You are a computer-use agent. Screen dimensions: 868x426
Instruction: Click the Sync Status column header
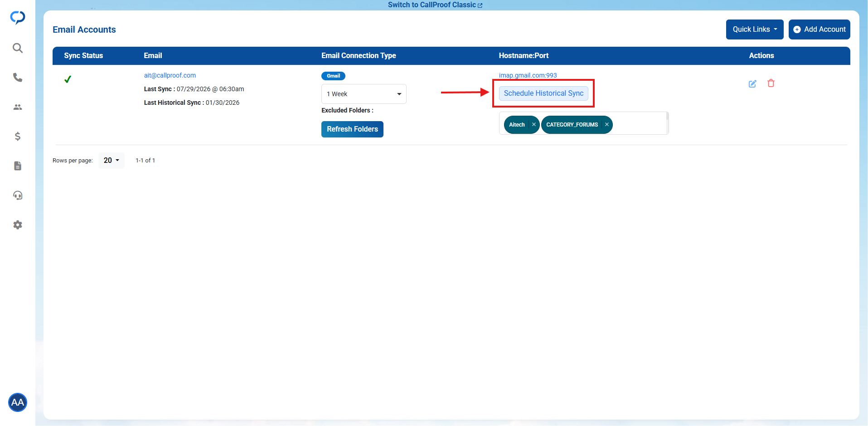point(83,55)
